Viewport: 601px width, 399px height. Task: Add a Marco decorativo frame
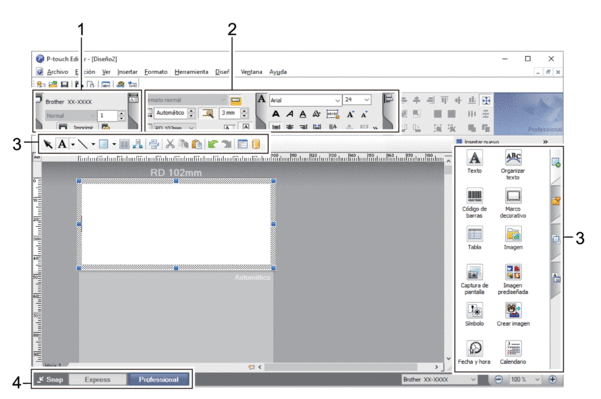(513, 203)
